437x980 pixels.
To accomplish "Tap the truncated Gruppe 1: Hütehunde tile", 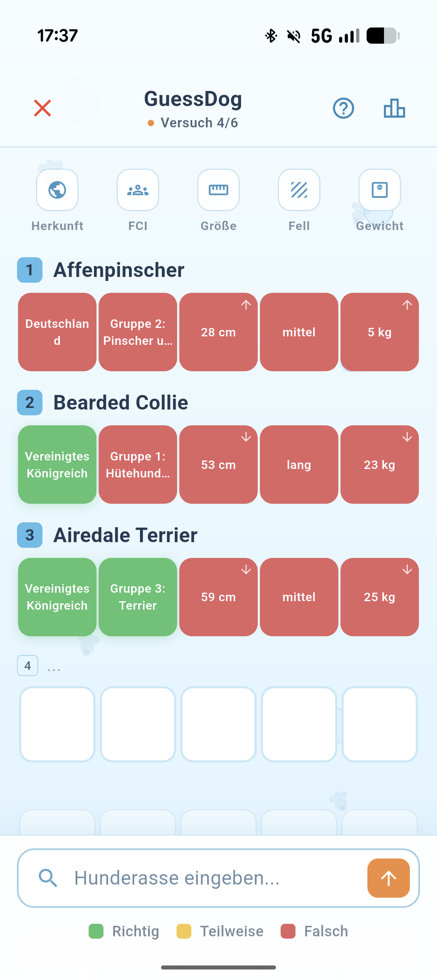I will [138, 465].
